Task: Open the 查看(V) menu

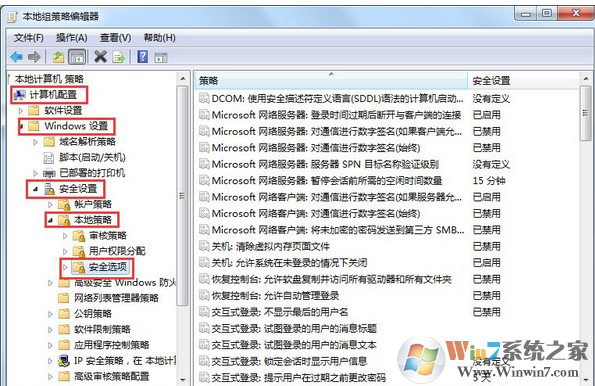Action: [115, 38]
